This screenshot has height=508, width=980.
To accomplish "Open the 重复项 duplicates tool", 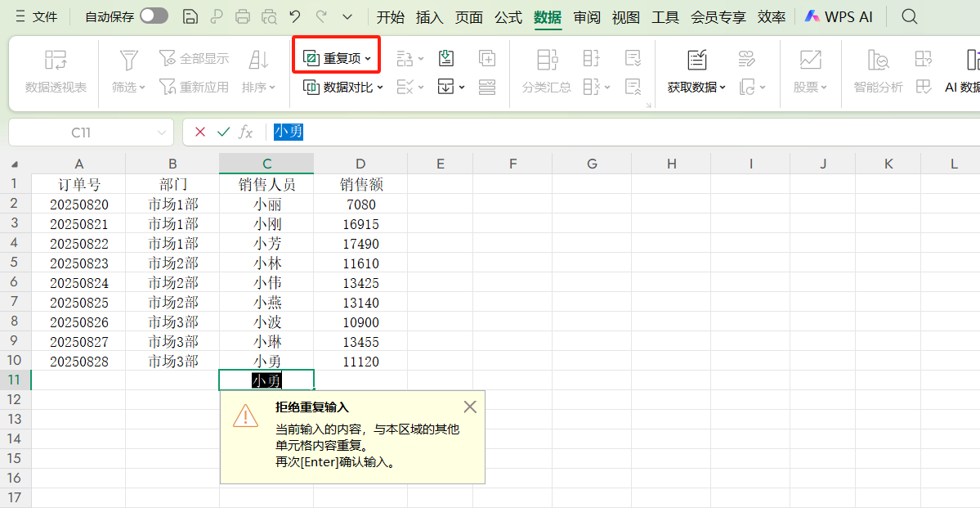I will point(335,56).
